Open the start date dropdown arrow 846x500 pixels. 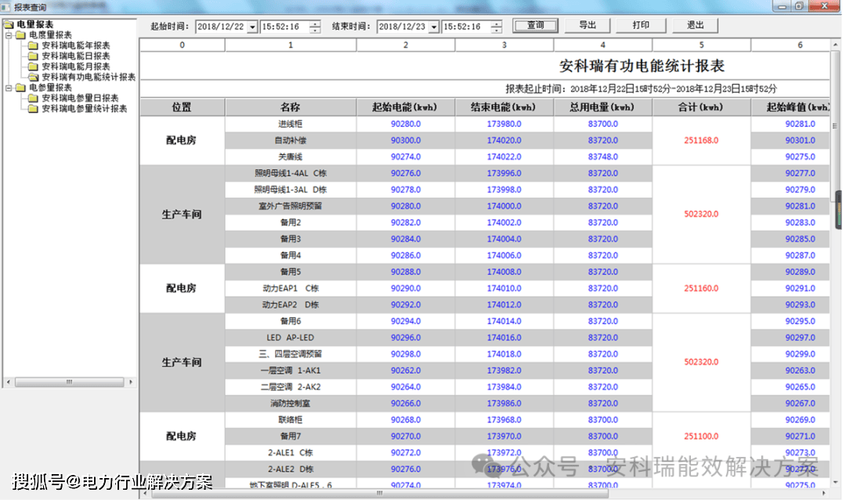(252, 27)
